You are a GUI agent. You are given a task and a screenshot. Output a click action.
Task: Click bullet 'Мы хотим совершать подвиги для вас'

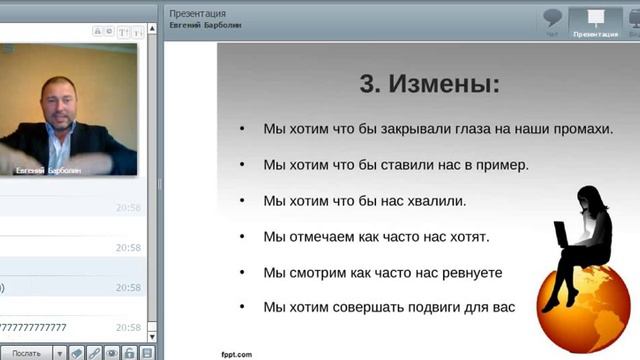(x=389, y=307)
